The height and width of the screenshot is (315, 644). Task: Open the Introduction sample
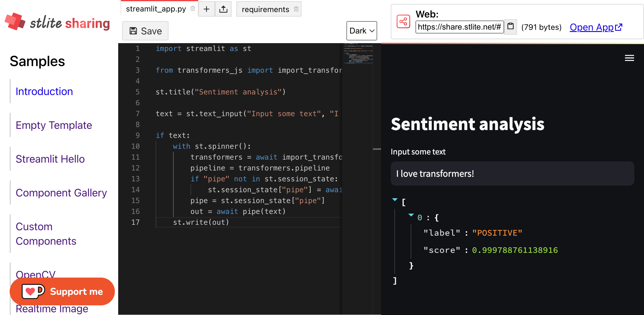(x=44, y=91)
